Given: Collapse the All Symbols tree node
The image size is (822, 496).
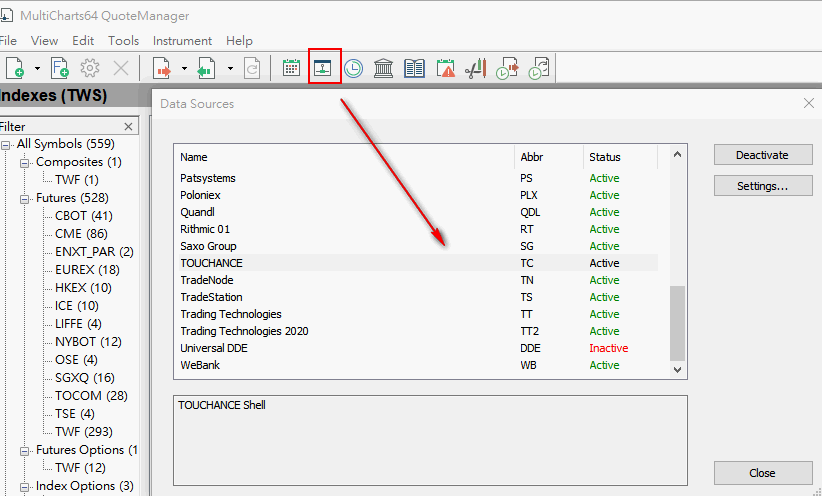Looking at the screenshot, I should tap(6, 145).
